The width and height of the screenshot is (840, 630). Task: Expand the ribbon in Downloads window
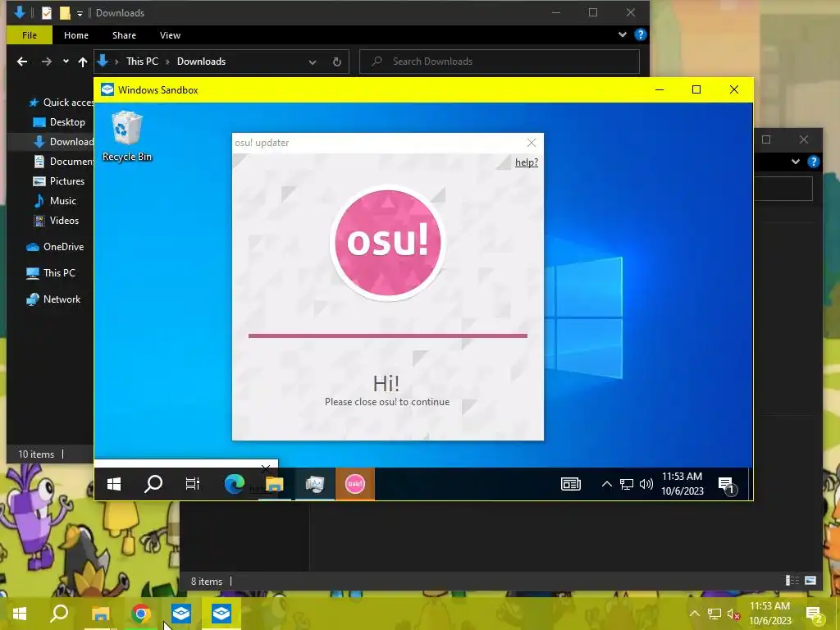(x=622, y=34)
